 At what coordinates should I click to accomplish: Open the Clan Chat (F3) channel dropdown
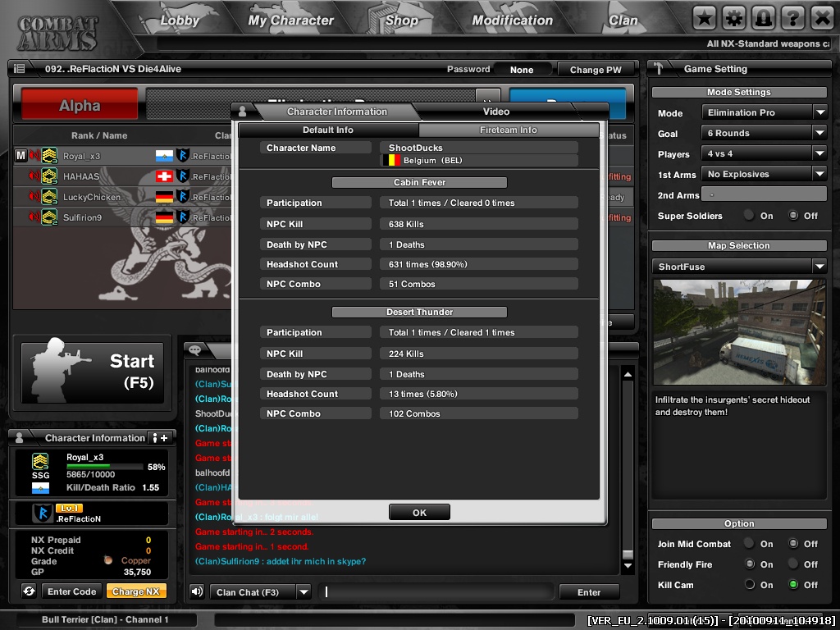[260, 592]
